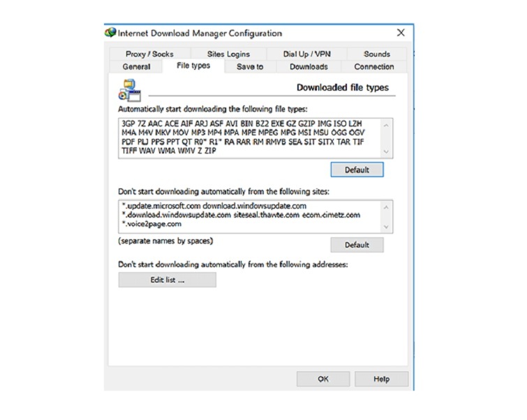The height and width of the screenshot is (420, 527).
Task: Click the Help button
Action: coord(381,379)
